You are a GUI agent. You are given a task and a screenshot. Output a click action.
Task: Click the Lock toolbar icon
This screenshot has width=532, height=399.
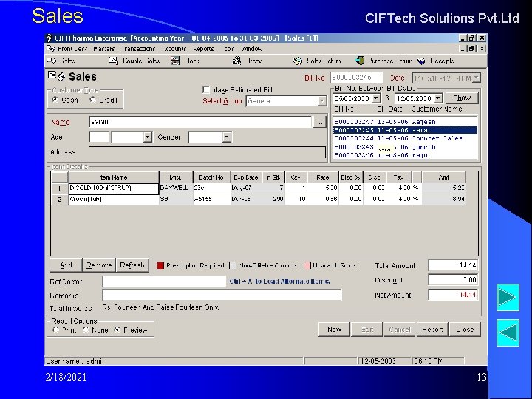pyautogui.click(x=175, y=61)
